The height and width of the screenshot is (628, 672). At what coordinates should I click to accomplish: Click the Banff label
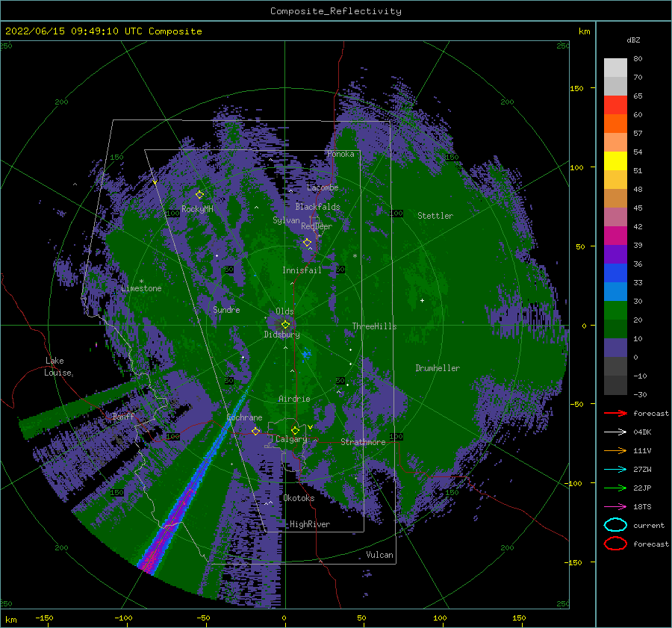click(123, 416)
